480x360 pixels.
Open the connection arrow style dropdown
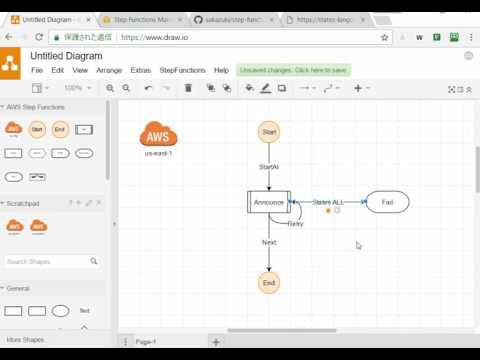click(307, 88)
